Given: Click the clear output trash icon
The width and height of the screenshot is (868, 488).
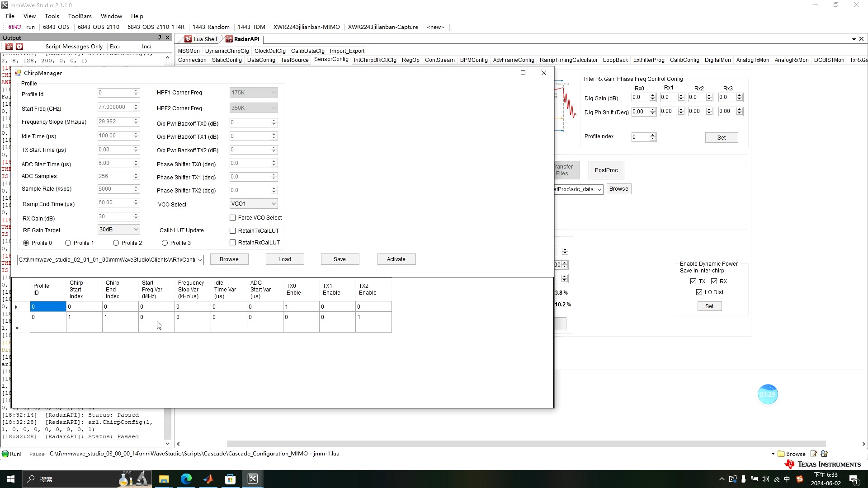Looking at the screenshot, I should pos(9,47).
